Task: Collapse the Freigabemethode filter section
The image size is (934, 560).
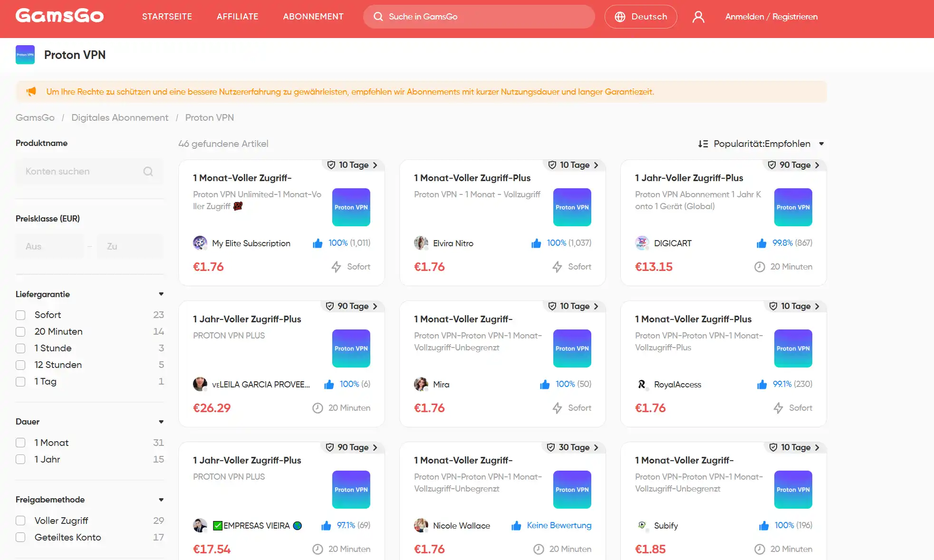Action: click(x=161, y=500)
